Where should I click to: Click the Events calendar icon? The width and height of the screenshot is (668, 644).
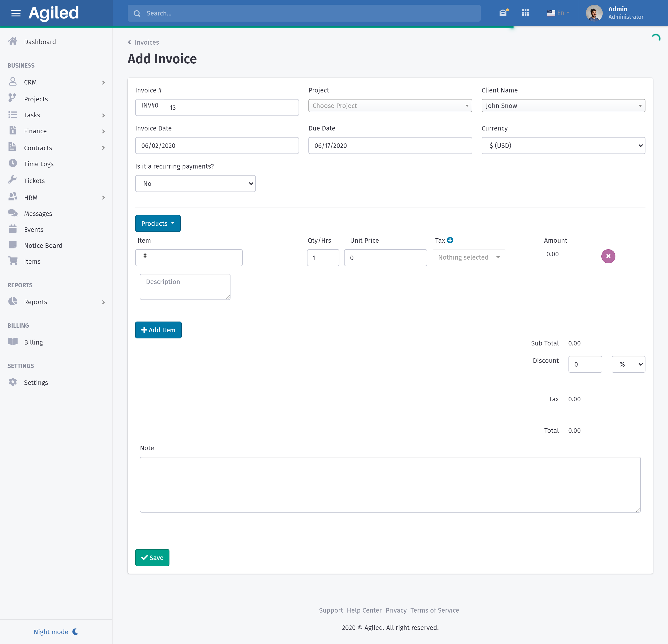13,229
